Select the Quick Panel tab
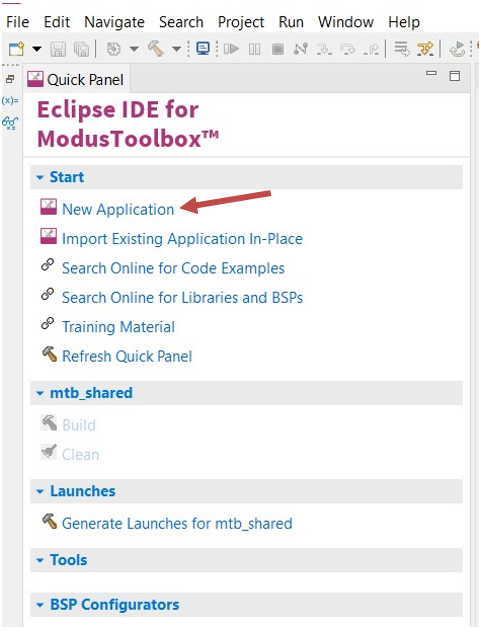This screenshot has width=481, height=632. (x=76, y=79)
